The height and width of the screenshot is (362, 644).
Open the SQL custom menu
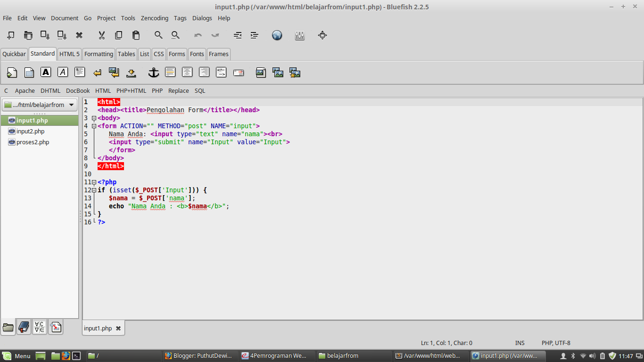[200, 90]
